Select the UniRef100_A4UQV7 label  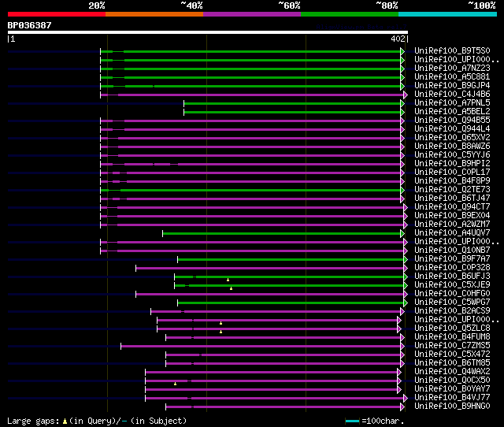[452, 233]
